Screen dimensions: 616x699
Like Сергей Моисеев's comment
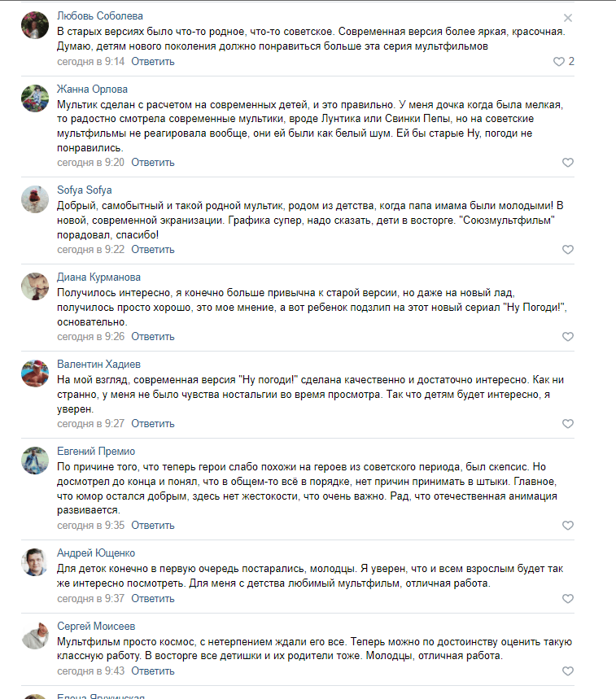pyautogui.click(x=568, y=671)
